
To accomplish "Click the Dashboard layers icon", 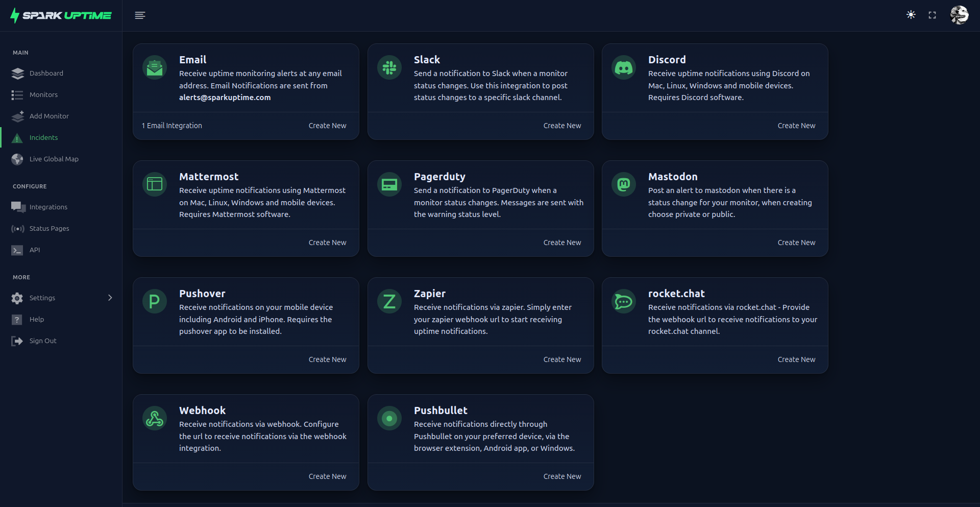I will click(x=17, y=74).
